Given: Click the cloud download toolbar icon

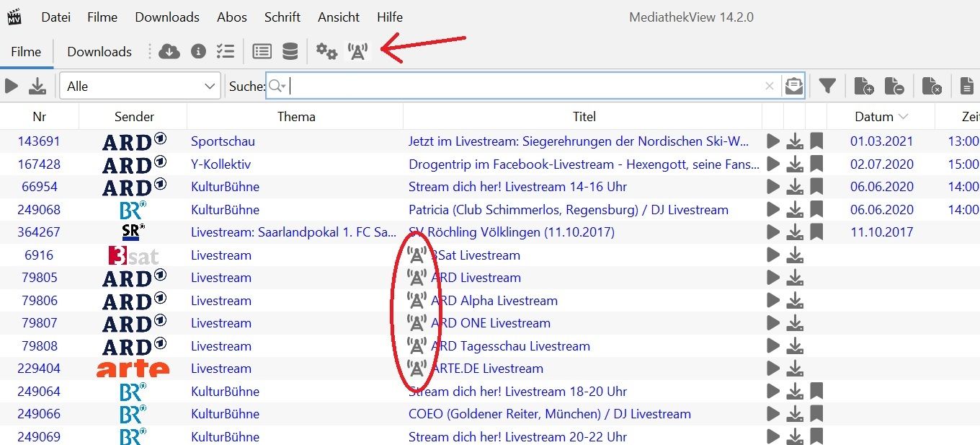Looking at the screenshot, I should pos(169,51).
